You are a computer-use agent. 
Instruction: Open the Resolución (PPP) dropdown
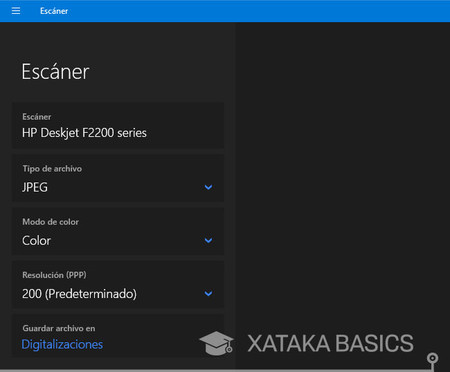(118, 285)
